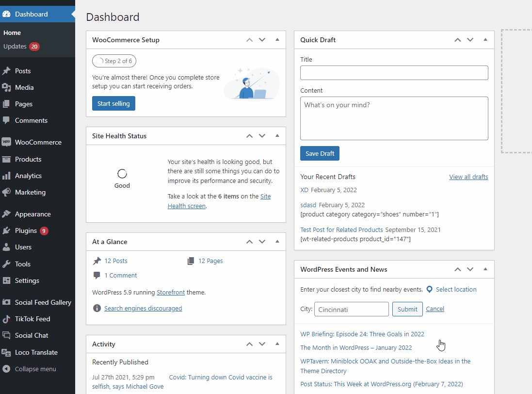Move WordPress Events and News panel up
Image resolution: width=532 pixels, height=394 pixels.
tap(457, 269)
